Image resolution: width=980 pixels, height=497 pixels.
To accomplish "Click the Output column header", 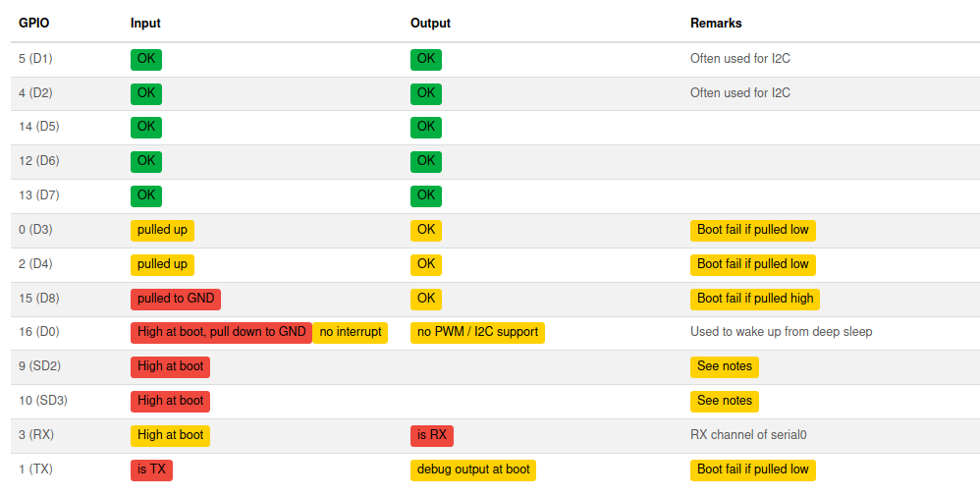I will pos(430,23).
